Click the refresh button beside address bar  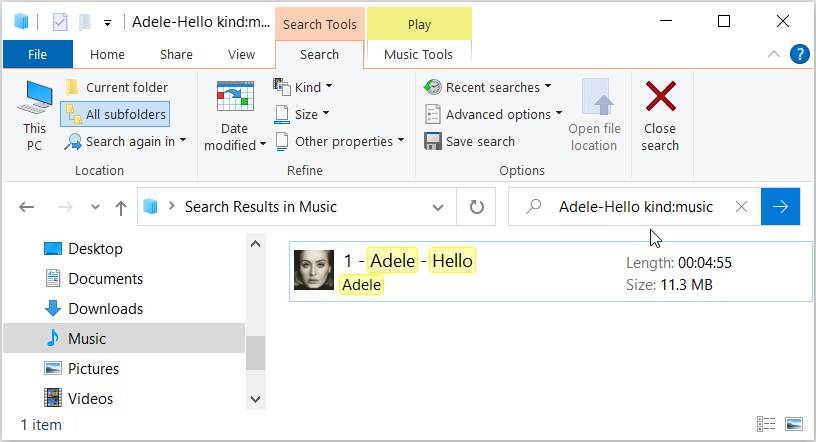coord(477,207)
